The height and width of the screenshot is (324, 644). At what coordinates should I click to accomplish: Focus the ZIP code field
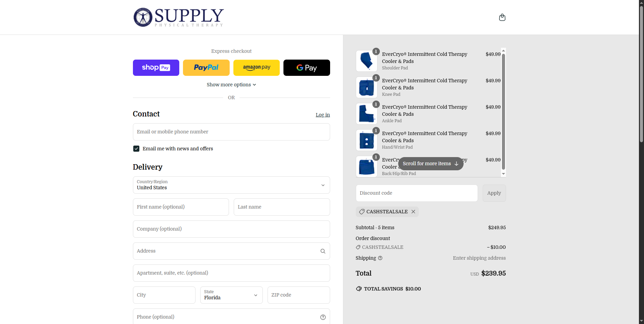(x=299, y=295)
